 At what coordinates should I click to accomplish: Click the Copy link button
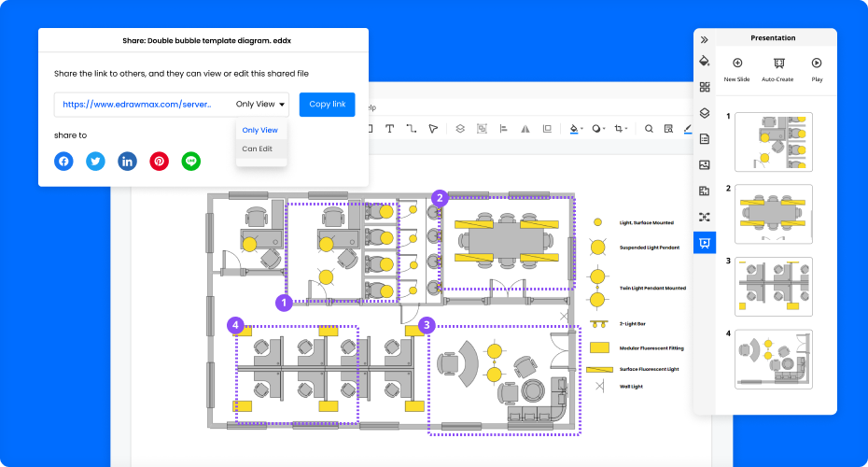(327, 105)
